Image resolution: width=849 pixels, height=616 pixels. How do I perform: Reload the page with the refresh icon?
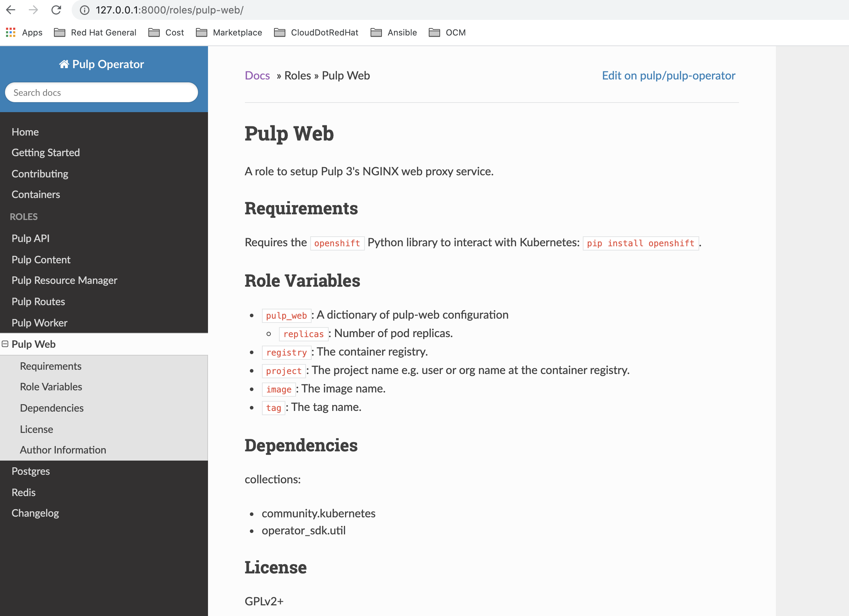pos(56,10)
